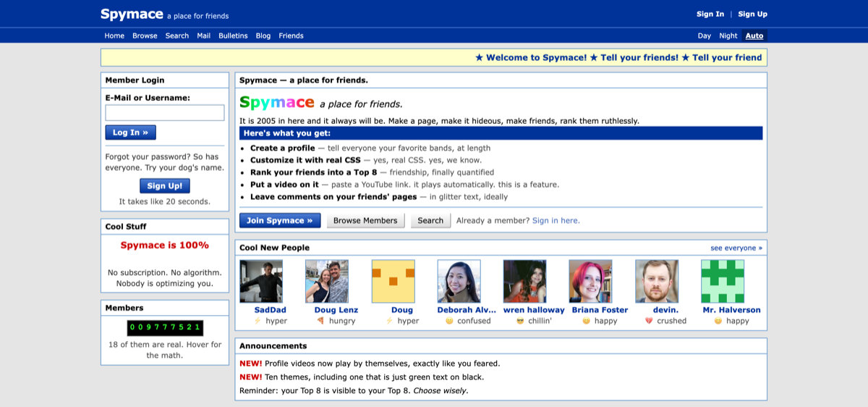868x407 pixels.
Task: Click the rainbow Spymace title in main panel
Action: click(277, 103)
